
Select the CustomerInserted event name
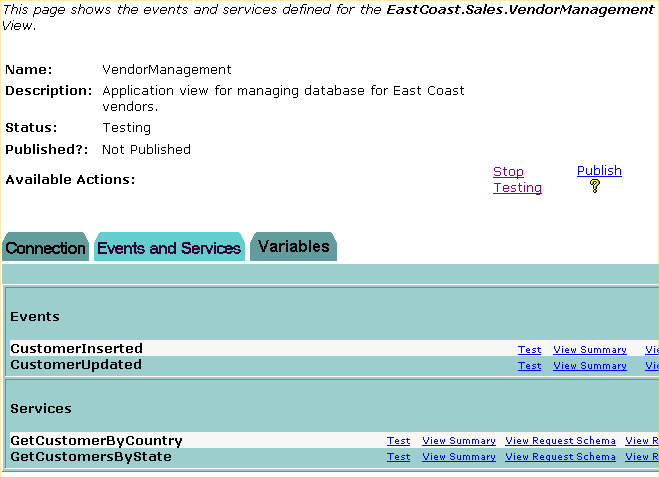(x=76, y=349)
